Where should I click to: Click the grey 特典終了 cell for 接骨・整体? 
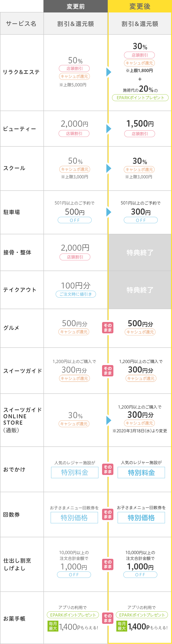[x=140, y=252]
